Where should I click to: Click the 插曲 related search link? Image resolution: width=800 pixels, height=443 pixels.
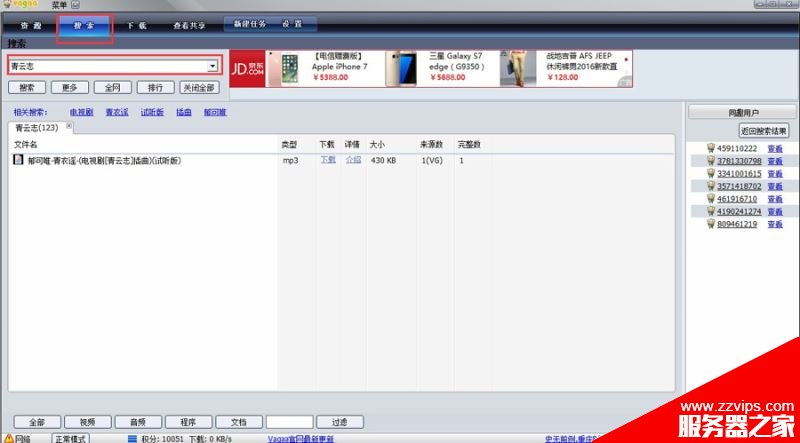(184, 112)
